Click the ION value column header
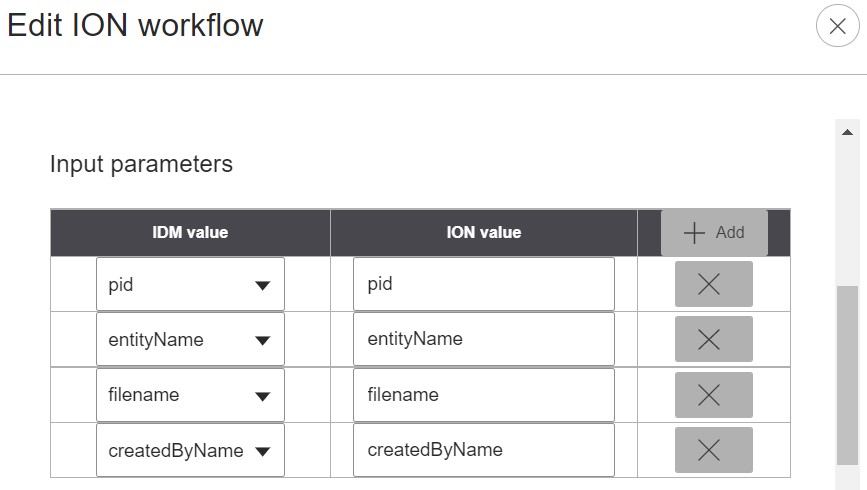Viewport: 867px width, 490px height. tap(483, 232)
